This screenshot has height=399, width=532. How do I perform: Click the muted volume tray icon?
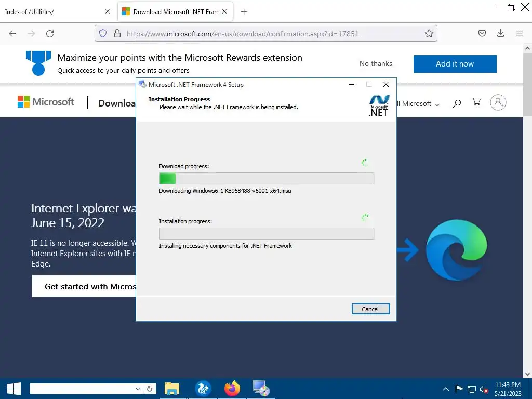(x=484, y=390)
